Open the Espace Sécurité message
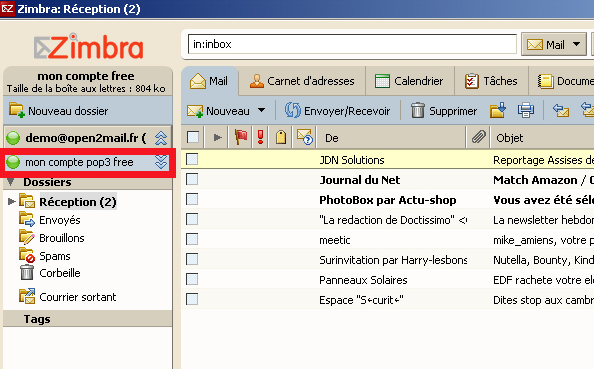 [388, 300]
